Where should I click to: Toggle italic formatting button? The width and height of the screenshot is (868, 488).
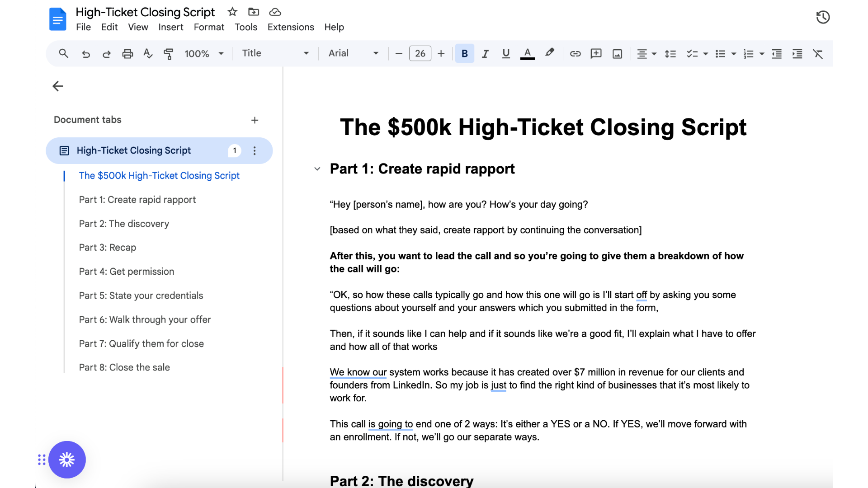click(x=485, y=54)
